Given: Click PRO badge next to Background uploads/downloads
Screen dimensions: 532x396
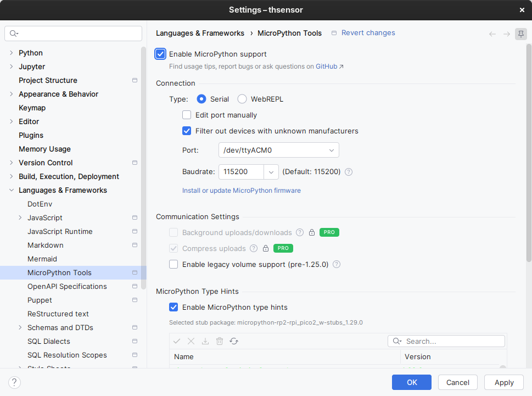Looking at the screenshot, I should [329, 232].
